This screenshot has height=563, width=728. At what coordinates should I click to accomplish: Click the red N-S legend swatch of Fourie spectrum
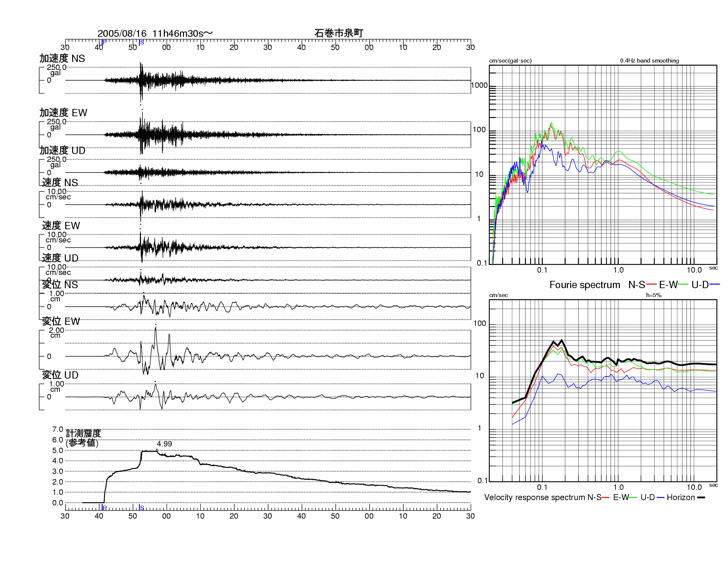651,284
